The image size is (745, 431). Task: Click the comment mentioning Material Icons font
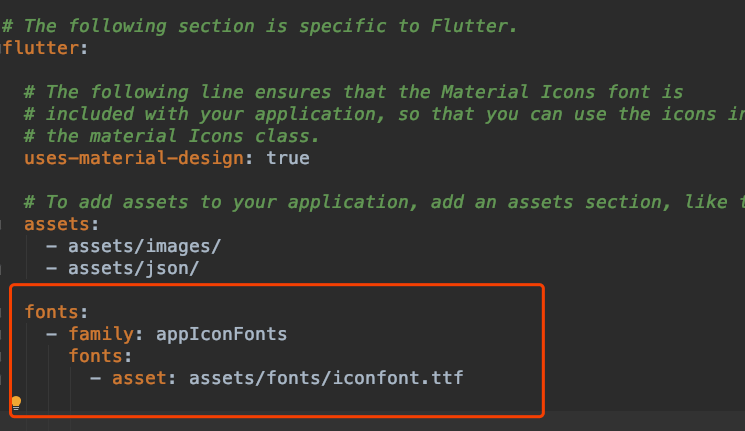(354, 92)
